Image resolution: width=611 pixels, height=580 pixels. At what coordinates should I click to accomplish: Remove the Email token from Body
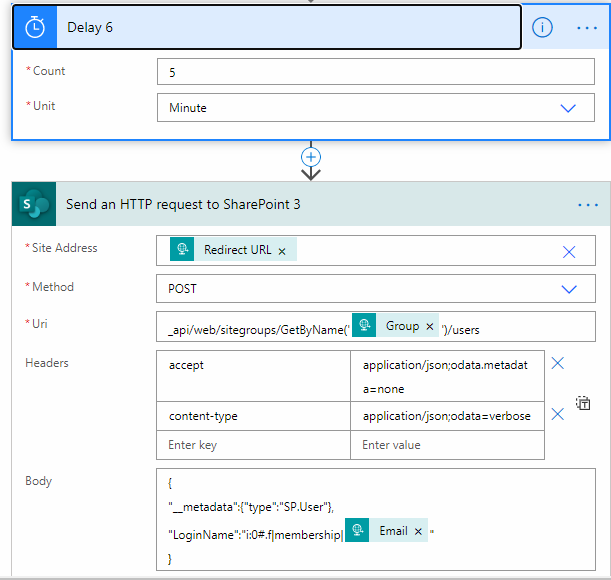tap(418, 531)
